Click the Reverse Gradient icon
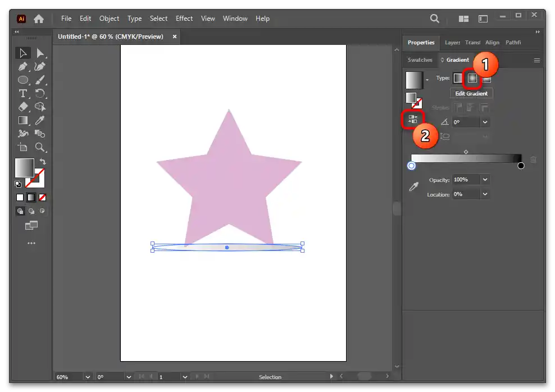This screenshot has height=392, width=555. coord(412,119)
